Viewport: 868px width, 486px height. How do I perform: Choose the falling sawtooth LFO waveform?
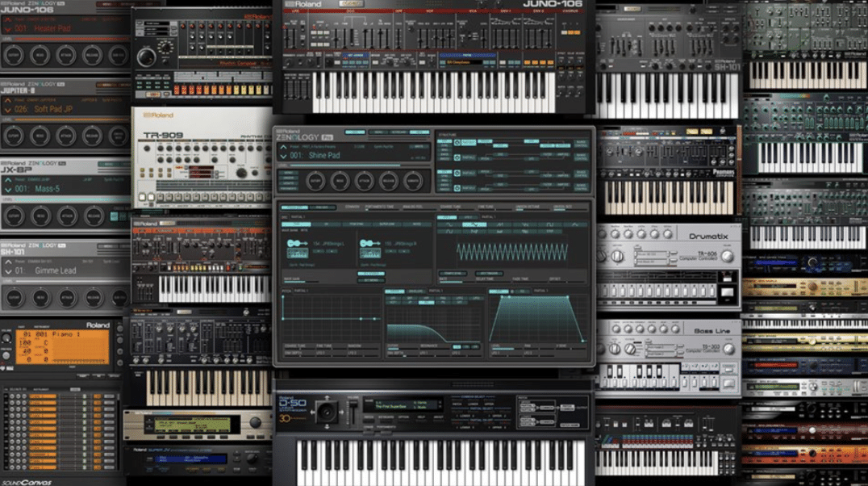point(525,224)
